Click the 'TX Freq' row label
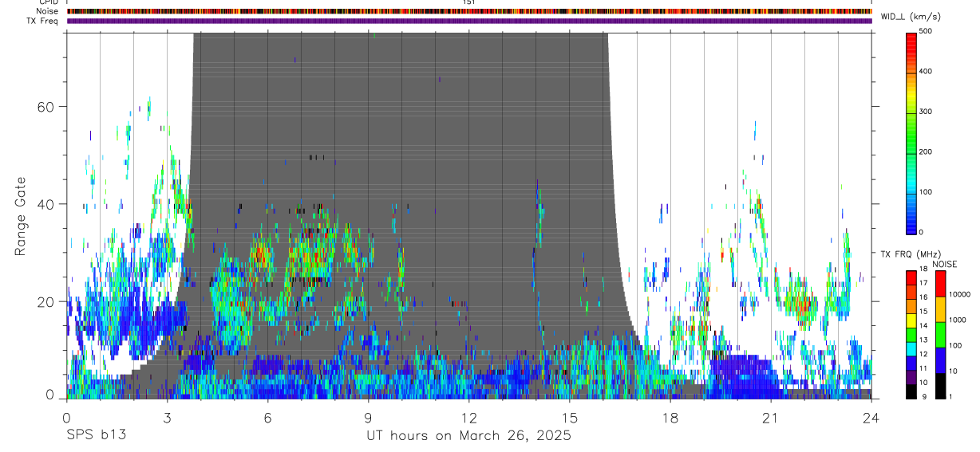The image size is (980, 452). [x=42, y=21]
